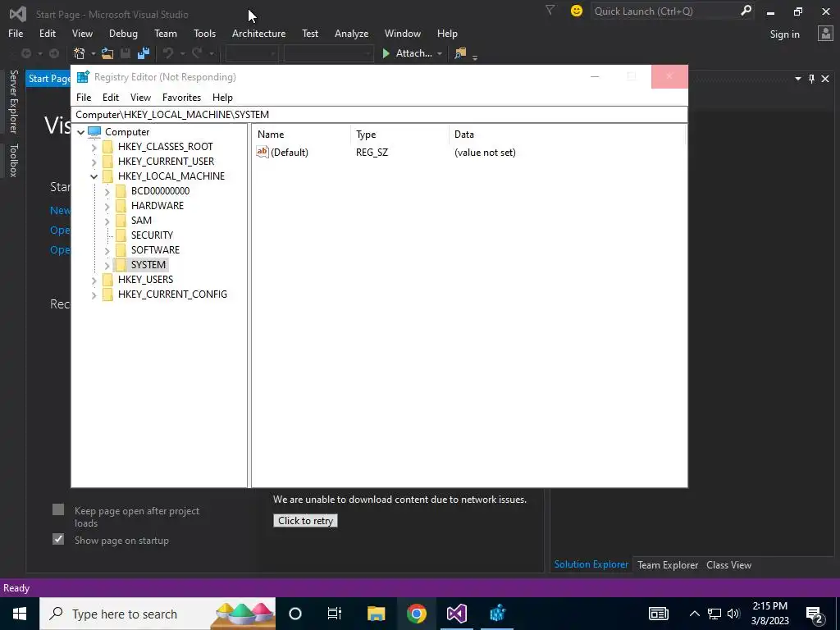This screenshot has width=840, height=630.
Task: Open Task View from the taskbar
Action: 335,614
